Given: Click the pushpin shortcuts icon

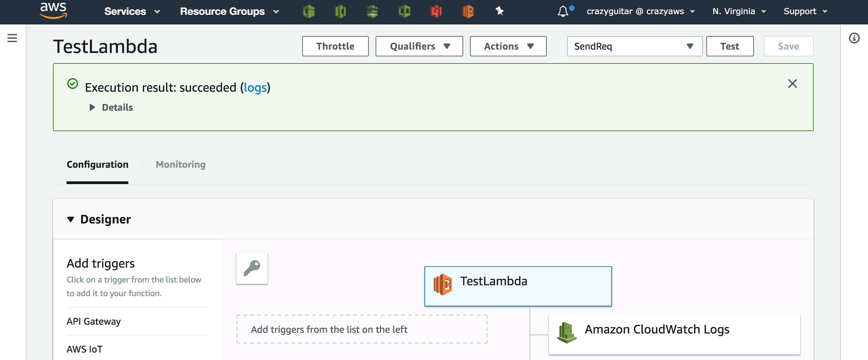Looking at the screenshot, I should point(499,11).
